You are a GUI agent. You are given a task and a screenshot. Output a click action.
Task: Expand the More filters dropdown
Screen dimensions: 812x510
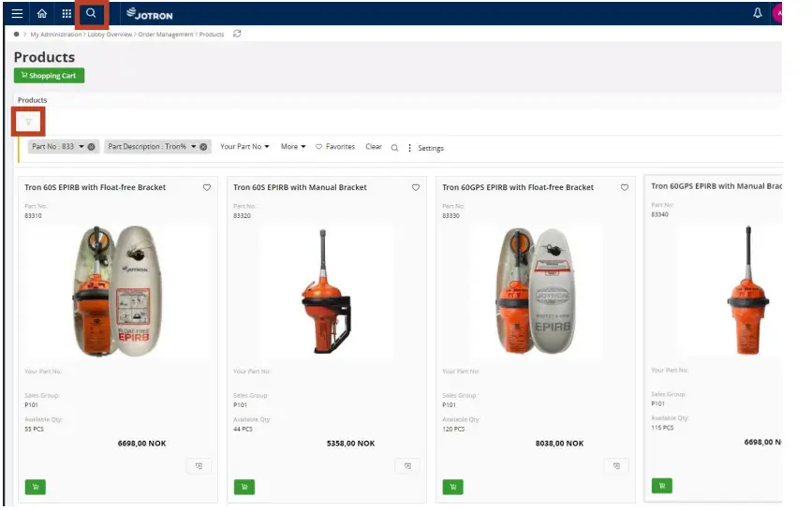coord(293,147)
